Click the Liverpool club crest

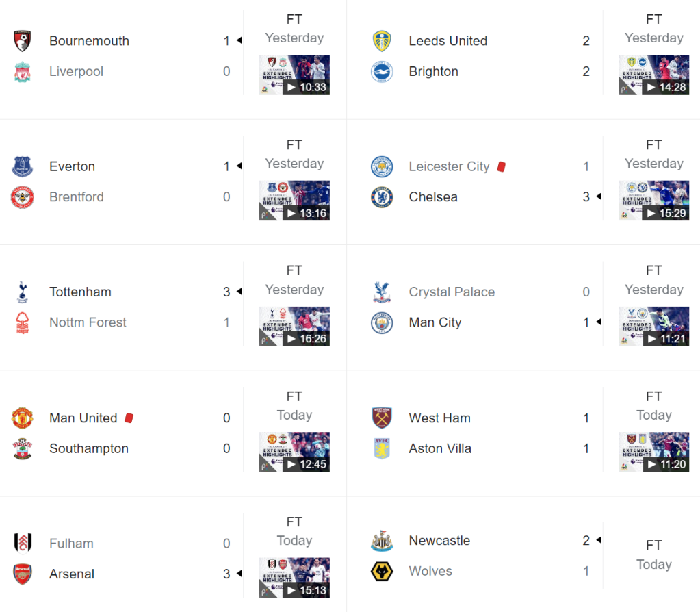23,72
